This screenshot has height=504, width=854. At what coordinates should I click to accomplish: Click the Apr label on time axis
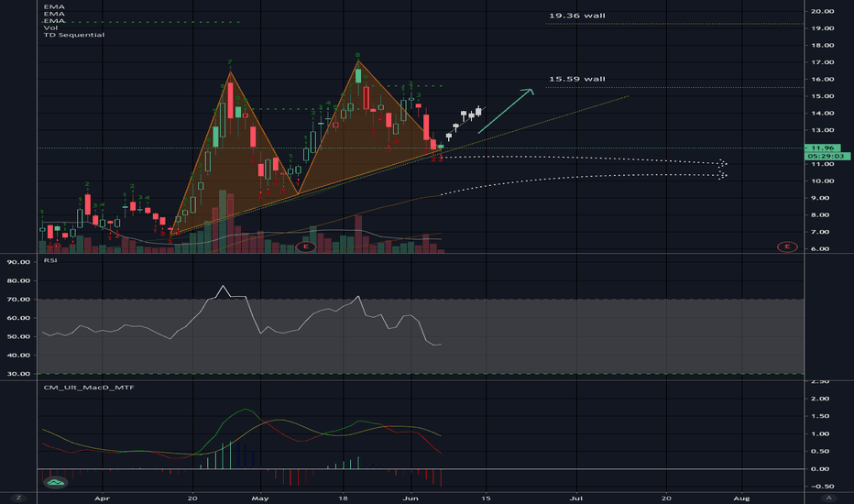102,498
